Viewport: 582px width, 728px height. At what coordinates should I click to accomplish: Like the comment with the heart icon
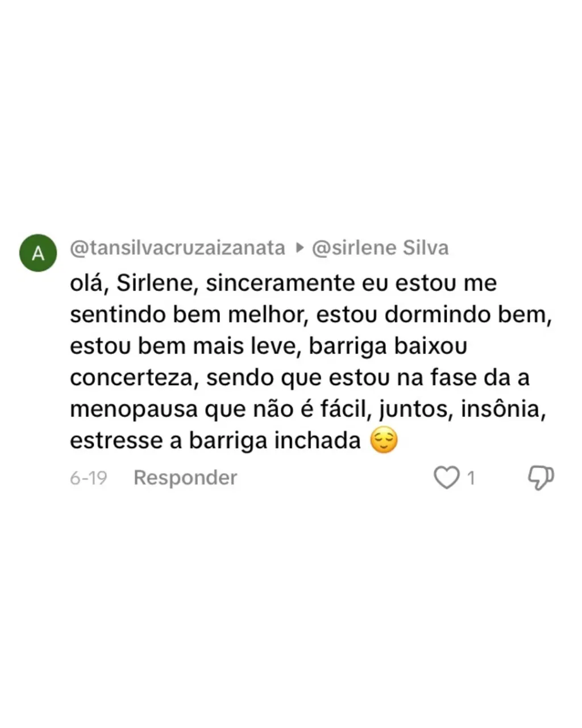[446, 478]
